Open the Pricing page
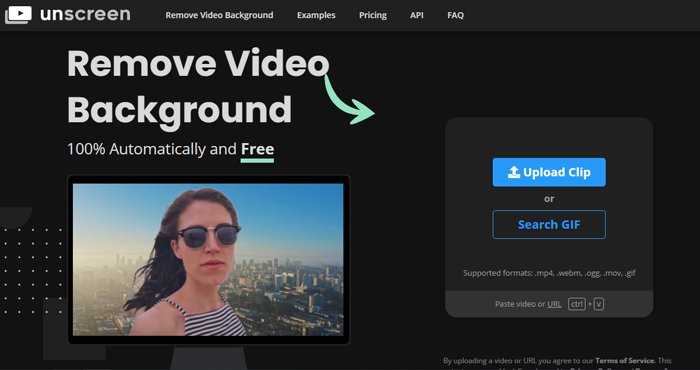700x370 pixels. point(373,15)
